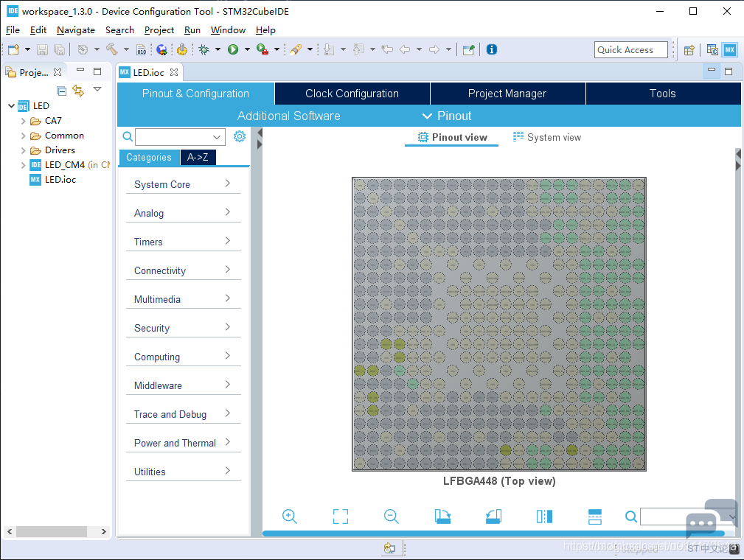The image size is (744, 560).
Task: Select the A->Z sorting toggle
Action: [198, 158]
